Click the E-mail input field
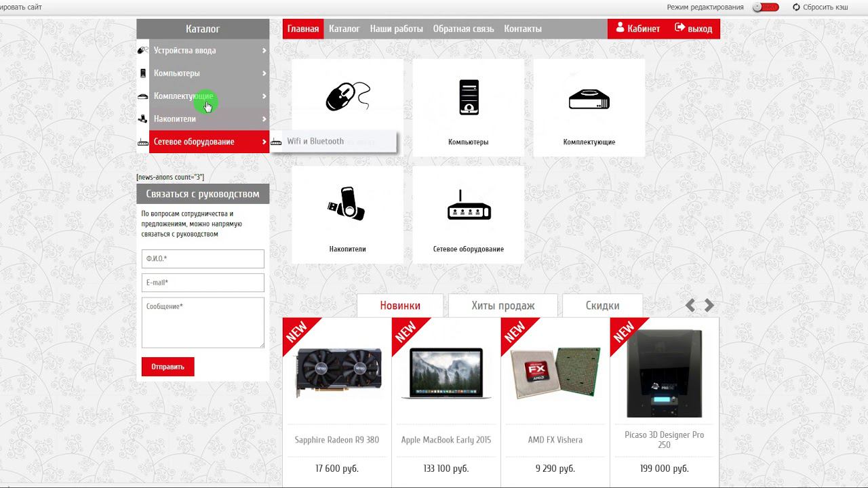868x488 pixels. coord(203,283)
